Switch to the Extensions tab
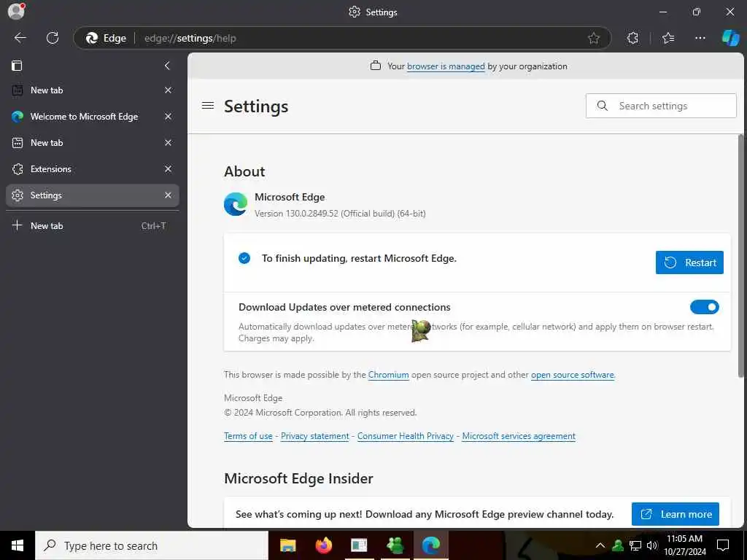This screenshot has height=560, width=747. click(x=93, y=169)
